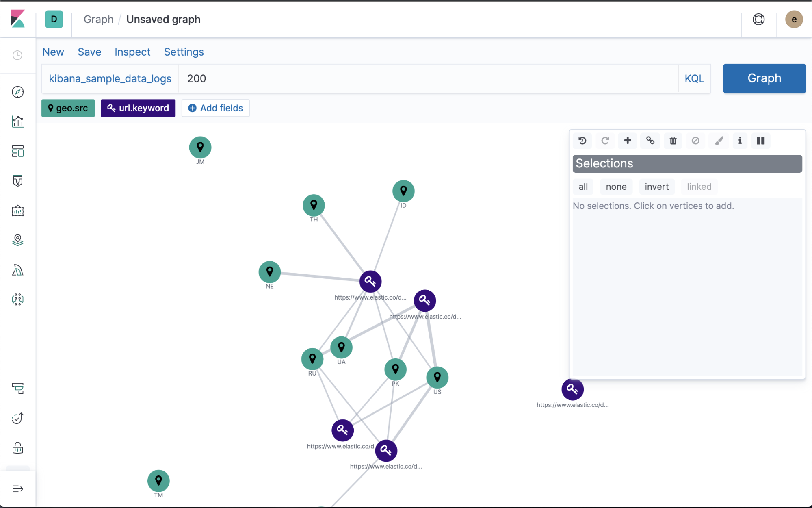Click the pause graph layout icon

(760, 141)
